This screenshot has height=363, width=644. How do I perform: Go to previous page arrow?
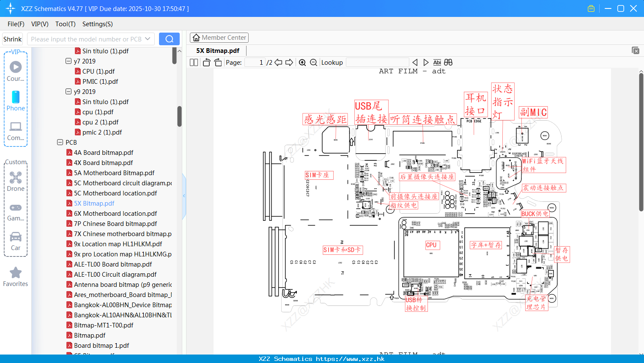pyautogui.click(x=278, y=62)
